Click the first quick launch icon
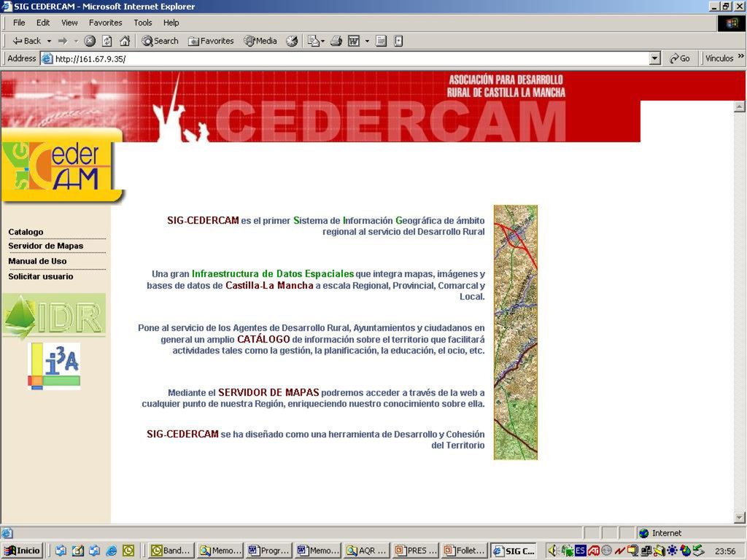Screen dimensions: 747x560 61,551
